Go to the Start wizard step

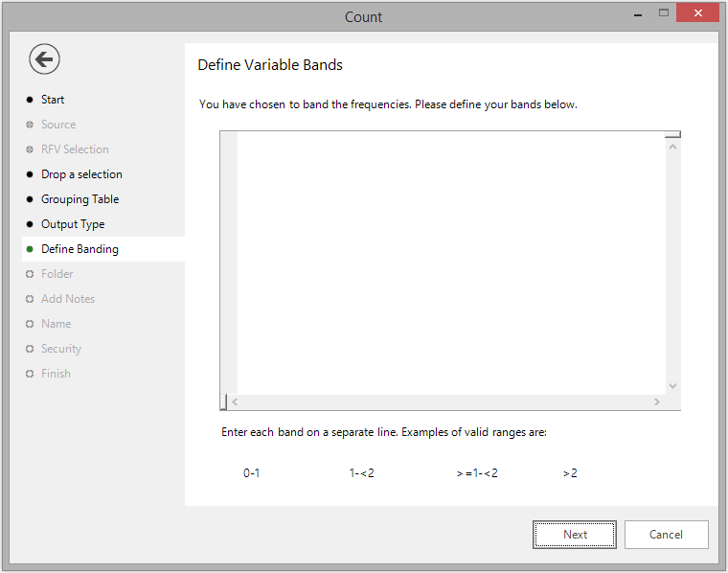tap(53, 100)
